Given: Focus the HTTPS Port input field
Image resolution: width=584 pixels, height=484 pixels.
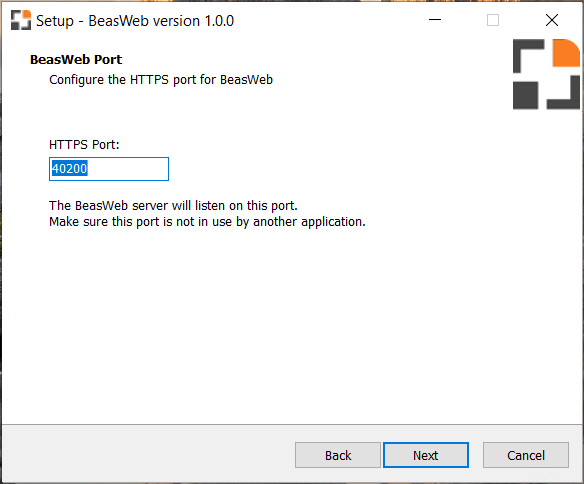Looking at the screenshot, I should point(109,169).
